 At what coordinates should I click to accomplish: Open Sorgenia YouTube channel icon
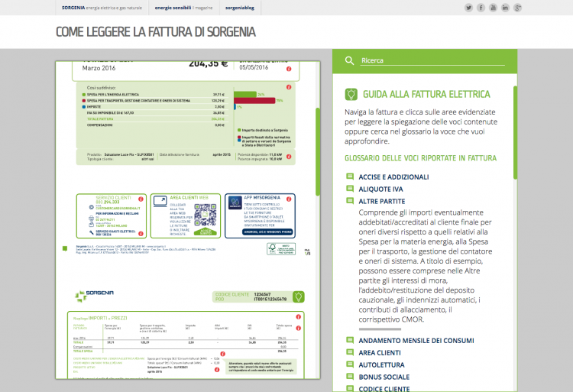(x=493, y=8)
